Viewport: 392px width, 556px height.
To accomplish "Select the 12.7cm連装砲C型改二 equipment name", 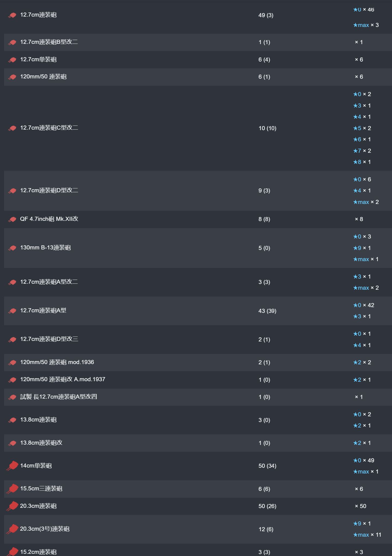I will point(49,128).
